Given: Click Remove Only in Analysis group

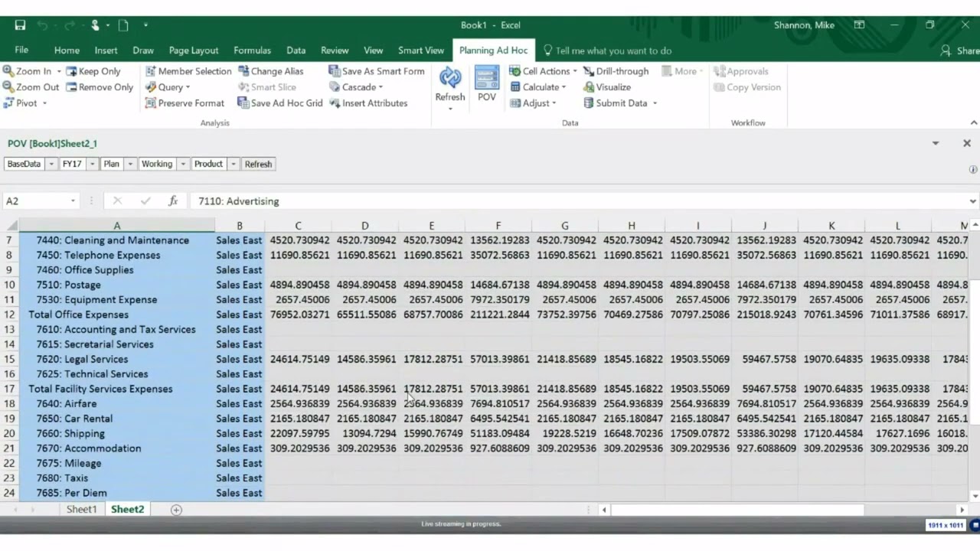Looking at the screenshot, I should tap(100, 87).
